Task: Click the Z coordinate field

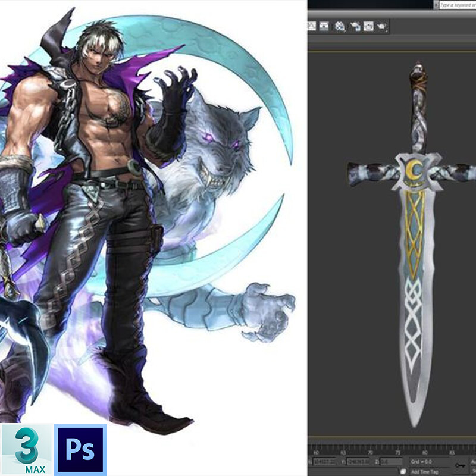Action: point(391,462)
